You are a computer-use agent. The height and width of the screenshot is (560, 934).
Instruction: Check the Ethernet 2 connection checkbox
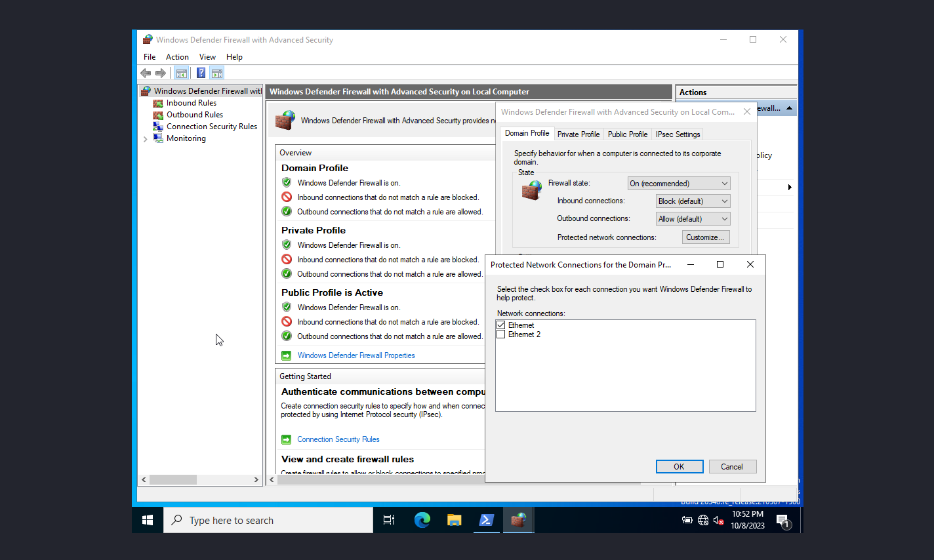point(501,334)
